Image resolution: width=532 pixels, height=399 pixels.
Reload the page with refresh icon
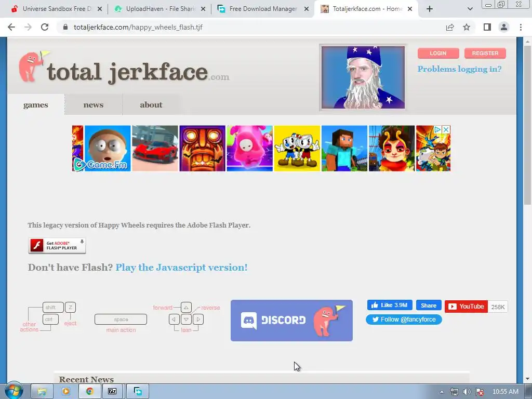[x=45, y=27]
